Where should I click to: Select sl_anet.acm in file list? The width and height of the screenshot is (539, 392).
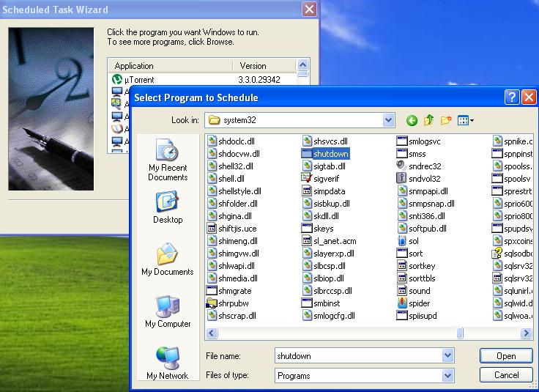coord(329,241)
